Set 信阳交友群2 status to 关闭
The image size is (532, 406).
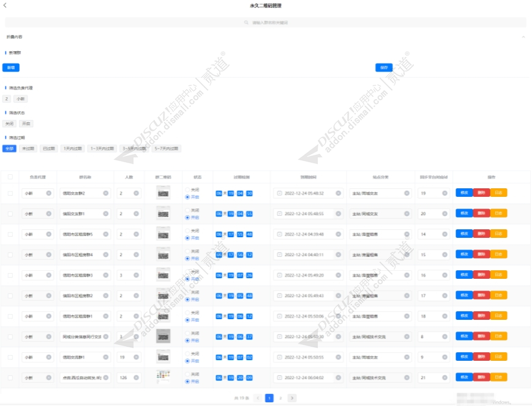click(x=187, y=190)
